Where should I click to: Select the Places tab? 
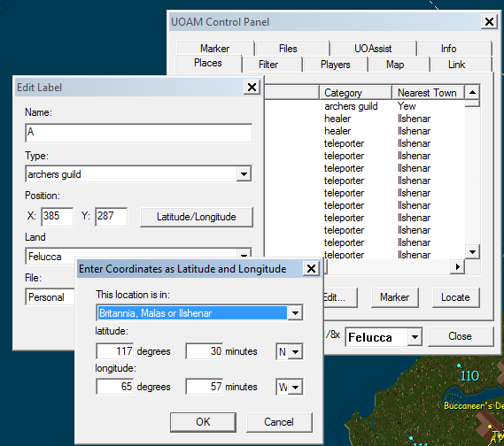(208, 63)
